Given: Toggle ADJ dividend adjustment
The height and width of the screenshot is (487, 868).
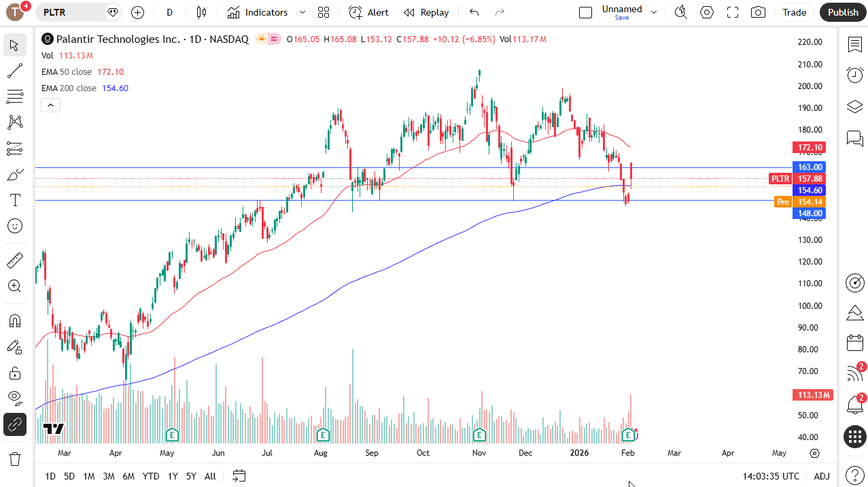Looking at the screenshot, I should click(x=822, y=476).
